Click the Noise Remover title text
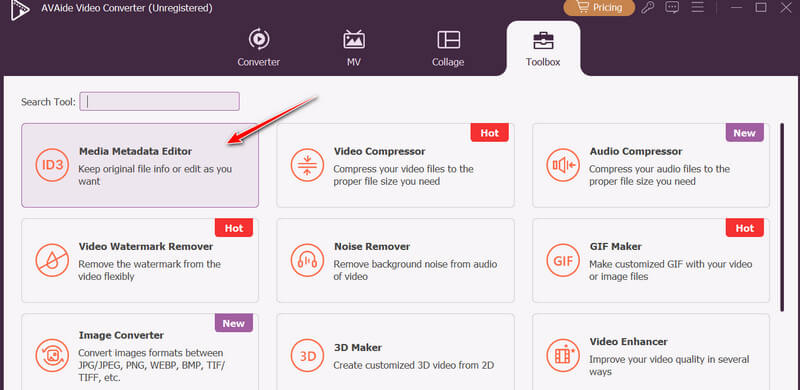 [372, 247]
